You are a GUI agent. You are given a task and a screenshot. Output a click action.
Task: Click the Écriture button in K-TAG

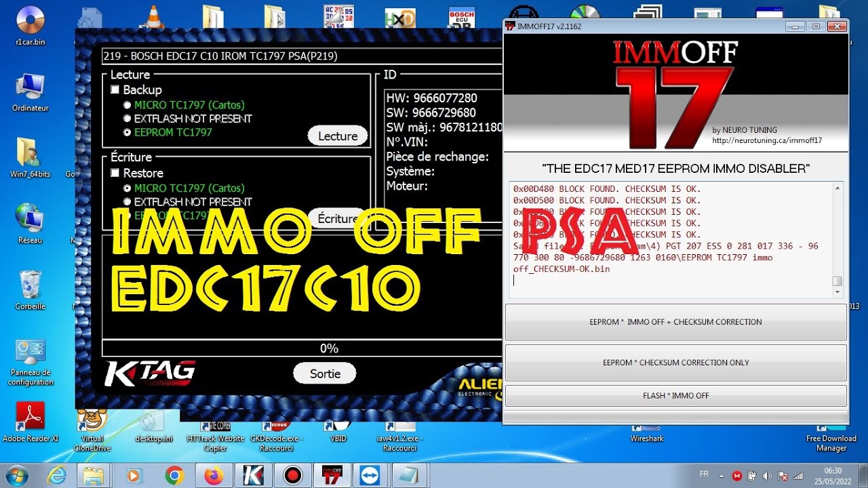click(338, 218)
